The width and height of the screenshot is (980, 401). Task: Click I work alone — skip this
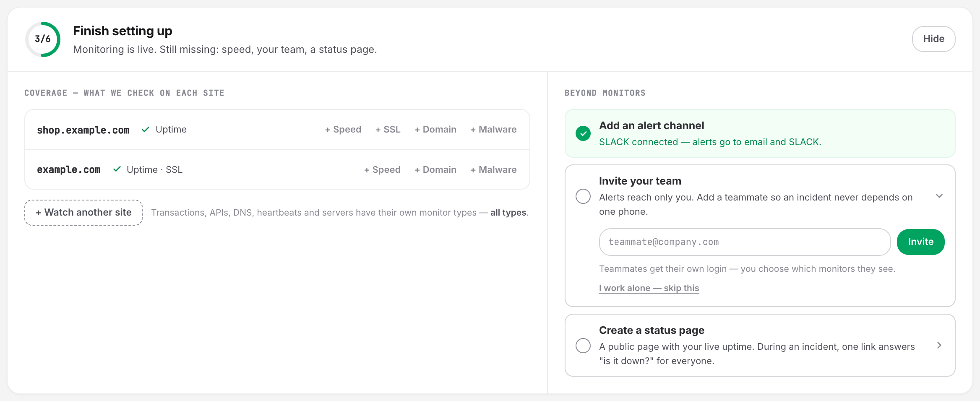[x=649, y=288]
